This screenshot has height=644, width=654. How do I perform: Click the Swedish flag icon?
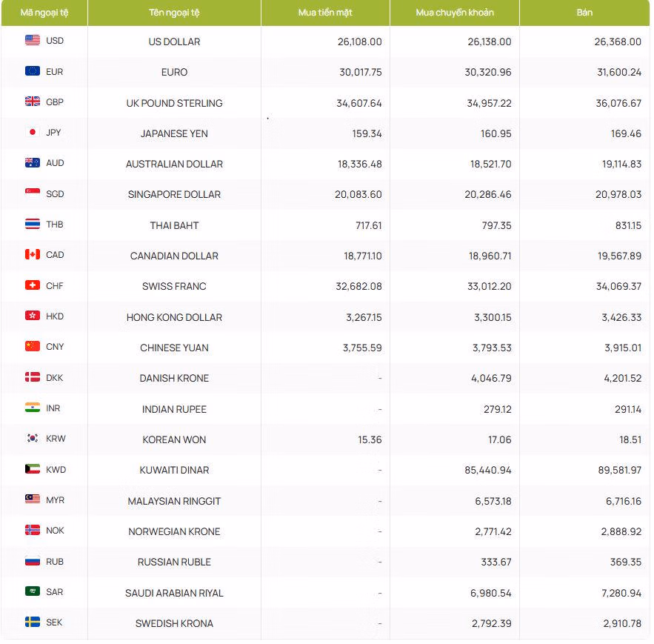point(33,623)
